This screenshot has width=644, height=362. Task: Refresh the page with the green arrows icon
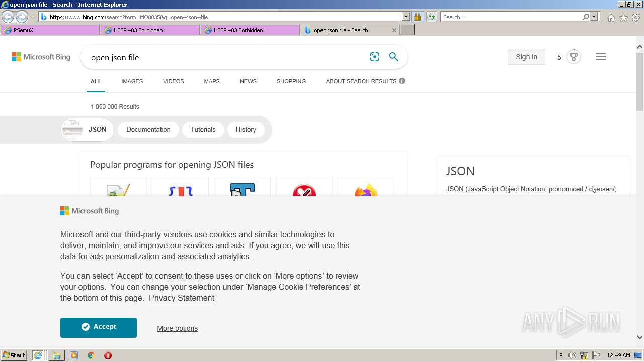(x=431, y=17)
